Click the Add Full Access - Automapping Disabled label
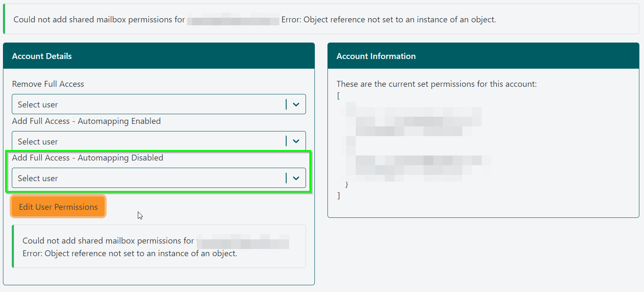 (88, 158)
